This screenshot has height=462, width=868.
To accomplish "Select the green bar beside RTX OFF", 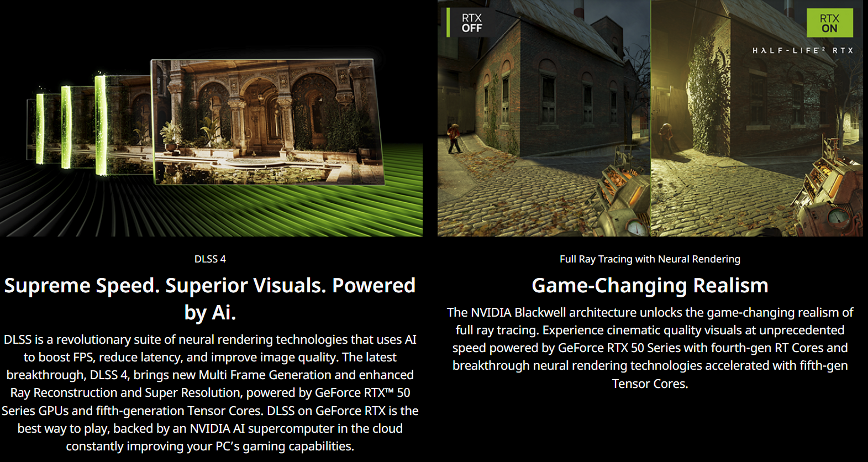I will click(x=448, y=23).
